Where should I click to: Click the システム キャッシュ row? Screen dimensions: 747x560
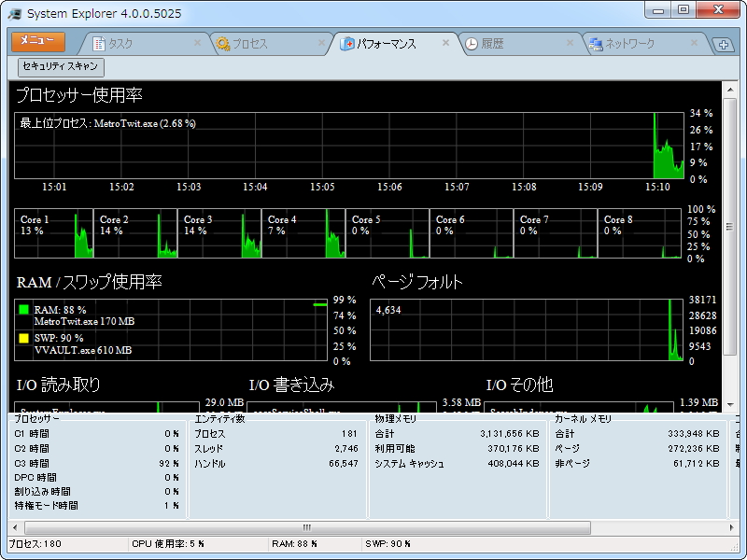[x=457, y=463]
